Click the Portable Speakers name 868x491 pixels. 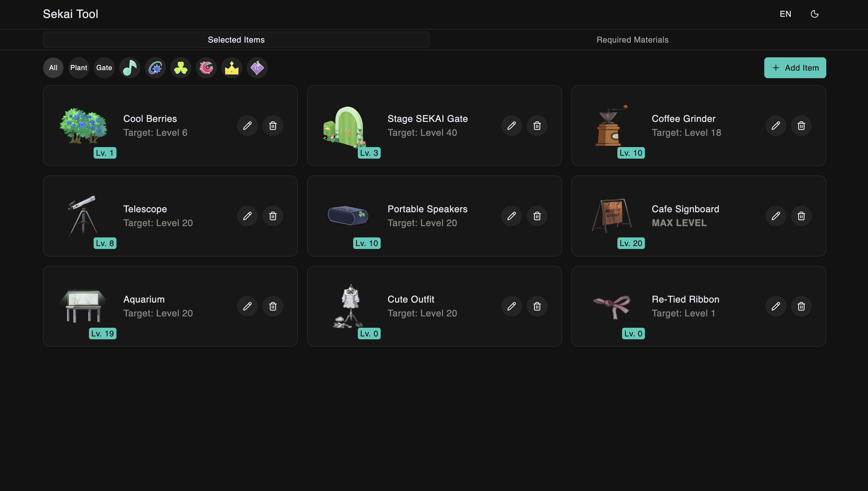tap(427, 209)
